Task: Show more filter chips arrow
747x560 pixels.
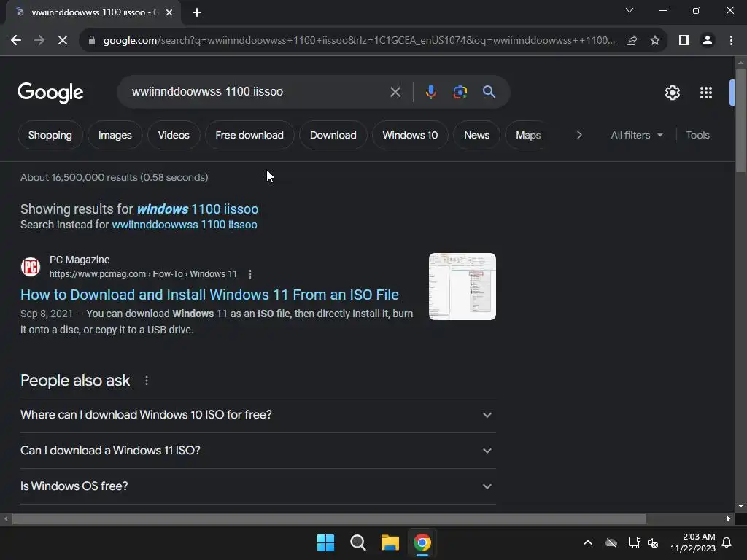Action: click(578, 135)
